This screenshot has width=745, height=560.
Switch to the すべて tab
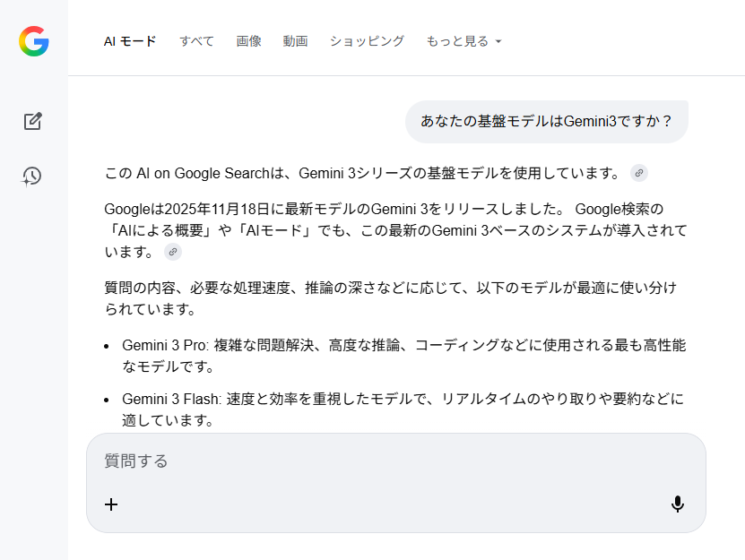tap(196, 41)
